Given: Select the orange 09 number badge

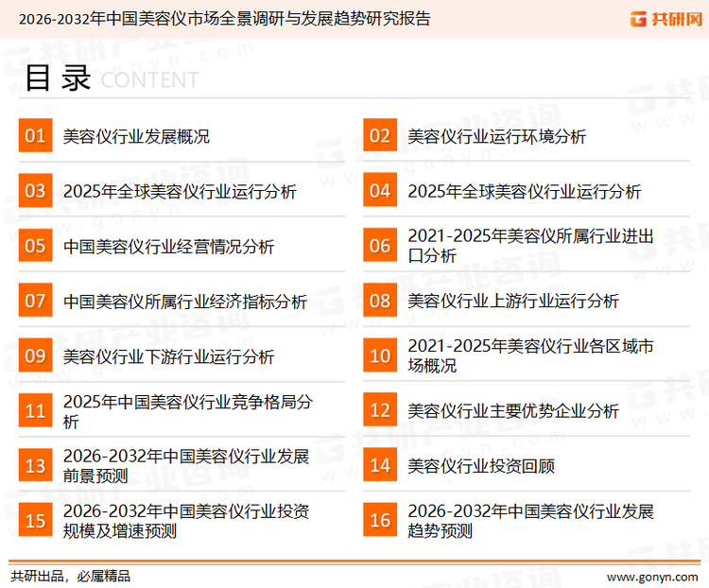Looking at the screenshot, I should pos(35,356).
